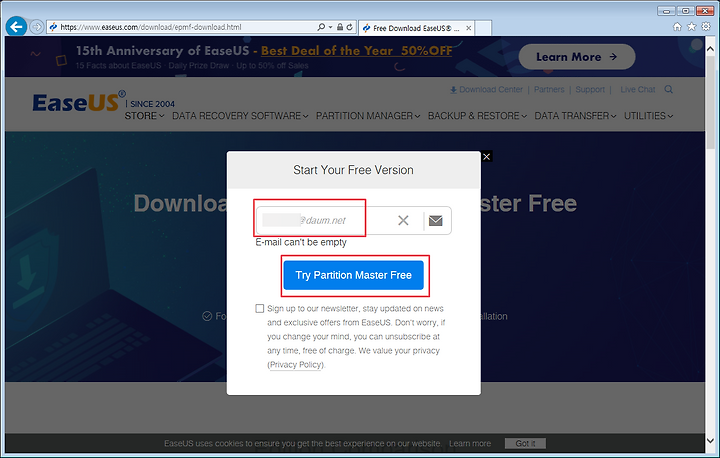Open Favorites star icon
The image size is (720, 458).
click(x=692, y=27)
